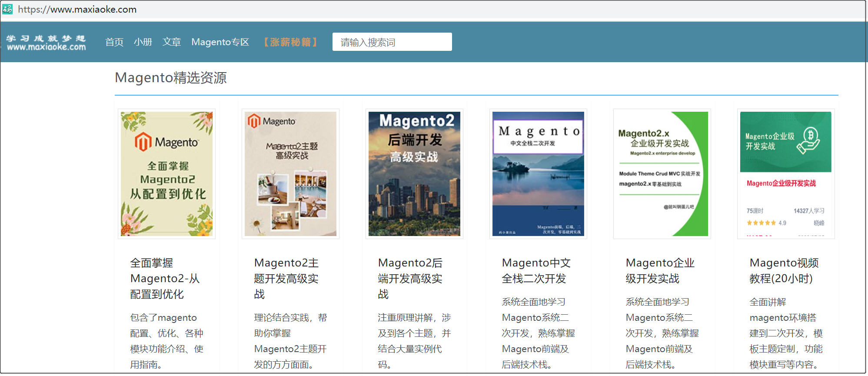Image resolution: width=868 pixels, height=376 pixels.
Task: Go to the 文章 section
Action: pos(172,42)
